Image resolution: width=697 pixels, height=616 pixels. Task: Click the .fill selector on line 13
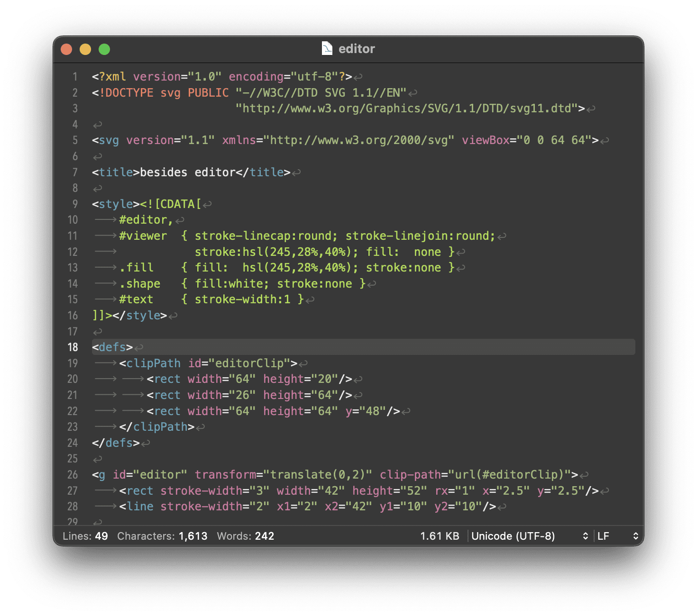(137, 268)
